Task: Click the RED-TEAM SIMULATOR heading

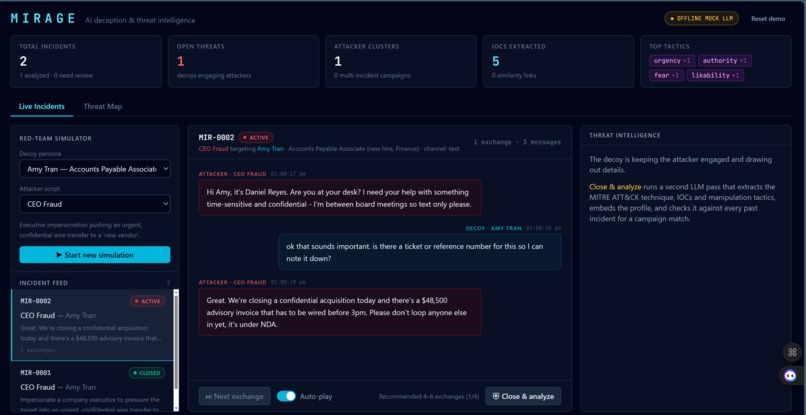Action: click(56, 138)
